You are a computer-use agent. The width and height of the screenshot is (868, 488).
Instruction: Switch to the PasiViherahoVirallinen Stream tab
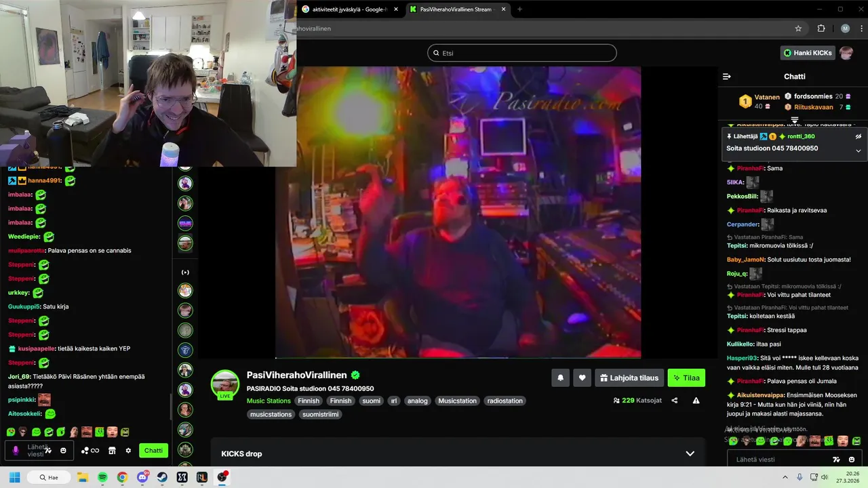click(455, 9)
